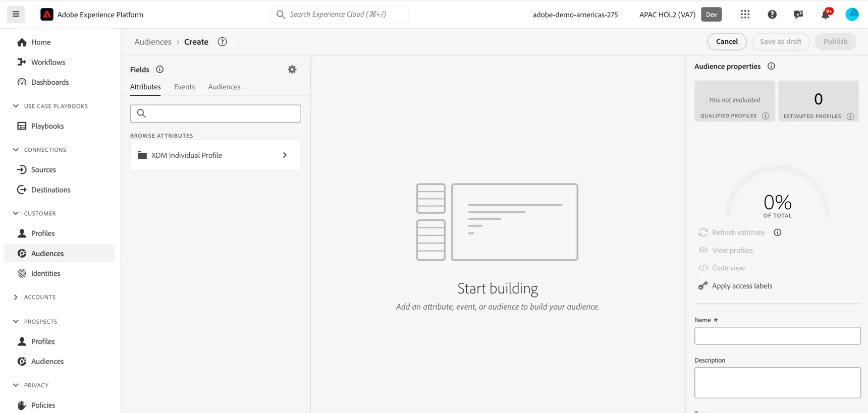Image resolution: width=868 pixels, height=413 pixels.
Task: Open the top bar help icon
Action: [772, 15]
